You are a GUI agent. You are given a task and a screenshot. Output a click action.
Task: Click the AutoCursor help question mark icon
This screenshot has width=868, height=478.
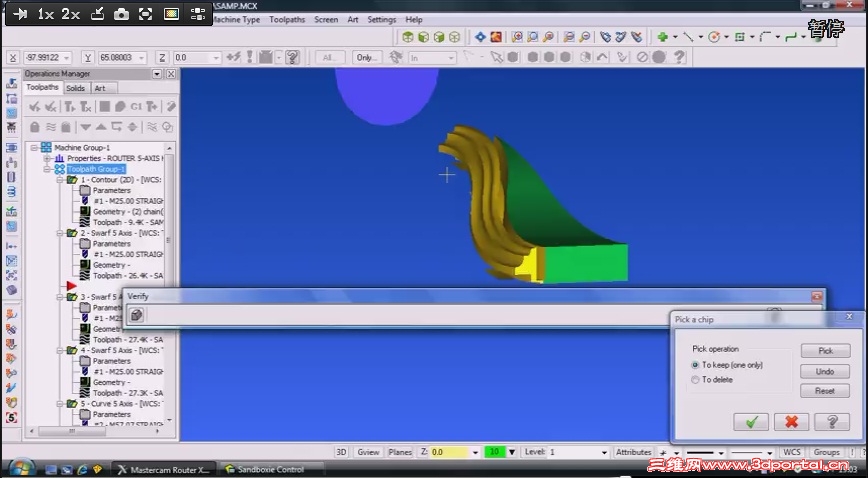coord(292,57)
